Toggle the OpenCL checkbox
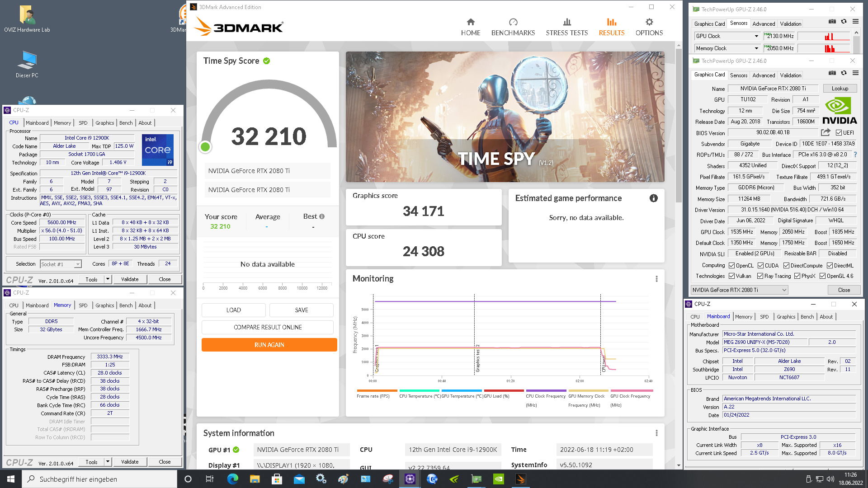The height and width of the screenshot is (488, 868). (731, 266)
